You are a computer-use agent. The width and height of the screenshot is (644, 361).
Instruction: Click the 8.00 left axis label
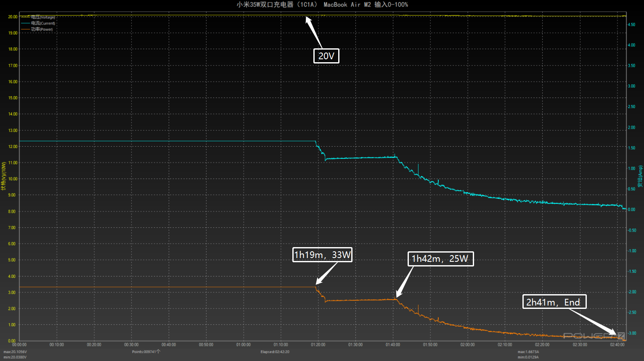pos(12,211)
